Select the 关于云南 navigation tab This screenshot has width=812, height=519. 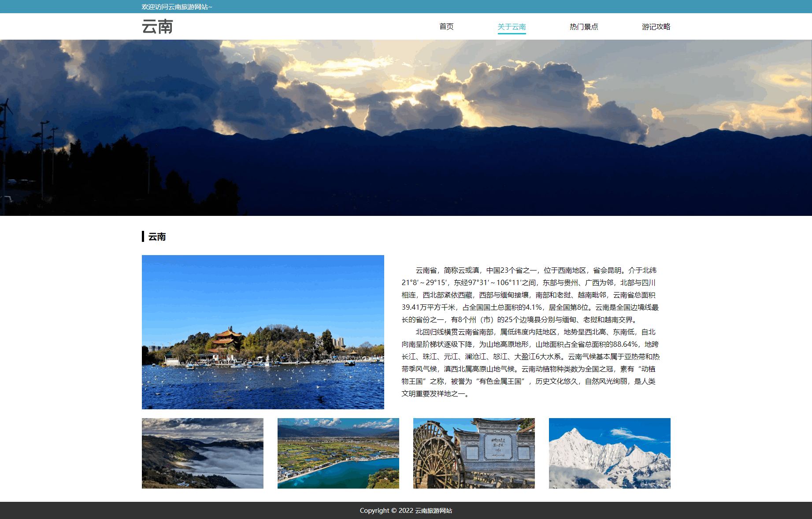pyautogui.click(x=512, y=26)
